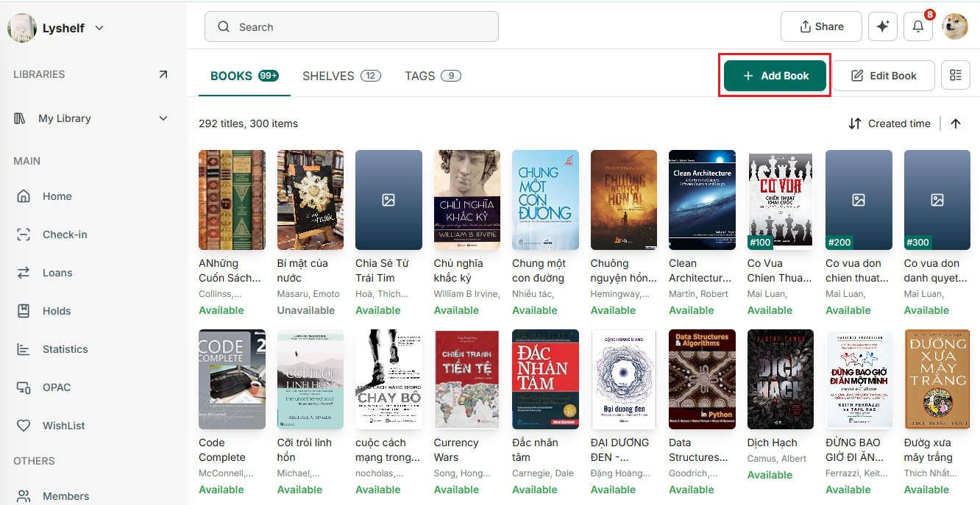Viewport: 980px width, 505px height.
Task: Click the Edit Book button
Action: pos(884,76)
